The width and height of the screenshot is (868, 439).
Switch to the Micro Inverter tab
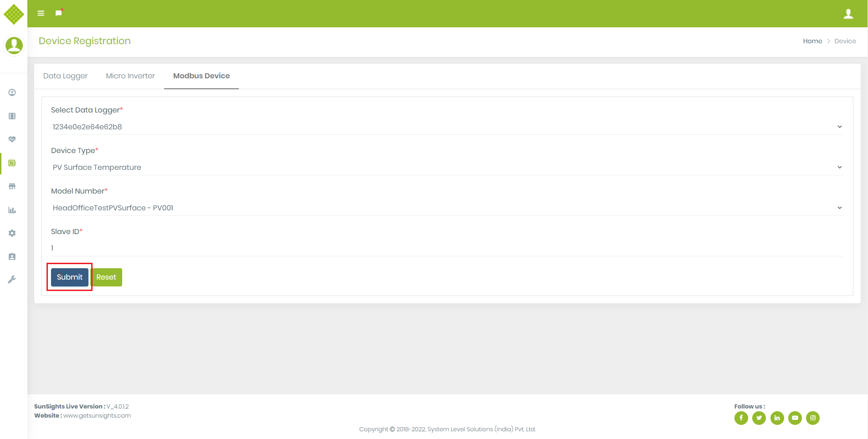pyautogui.click(x=130, y=76)
